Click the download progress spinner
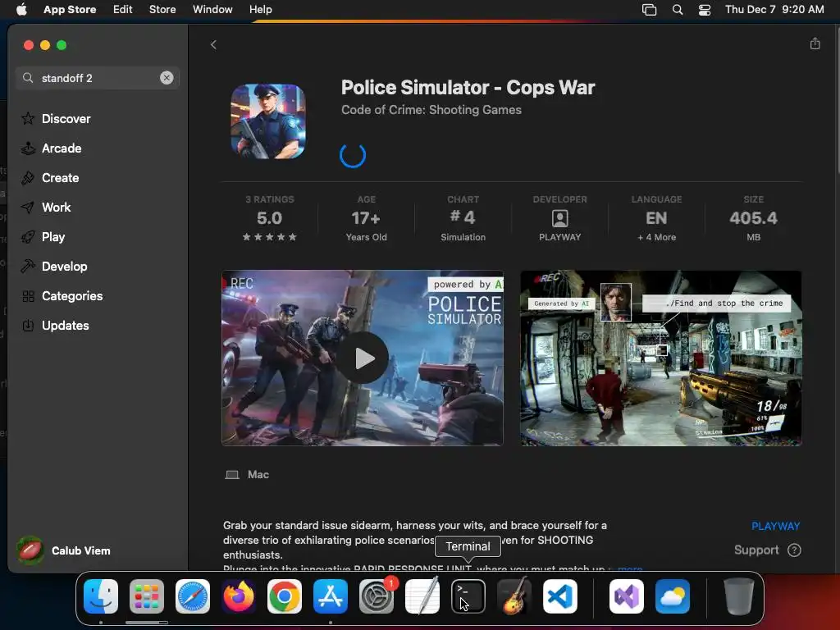The height and width of the screenshot is (630, 840). tap(353, 155)
